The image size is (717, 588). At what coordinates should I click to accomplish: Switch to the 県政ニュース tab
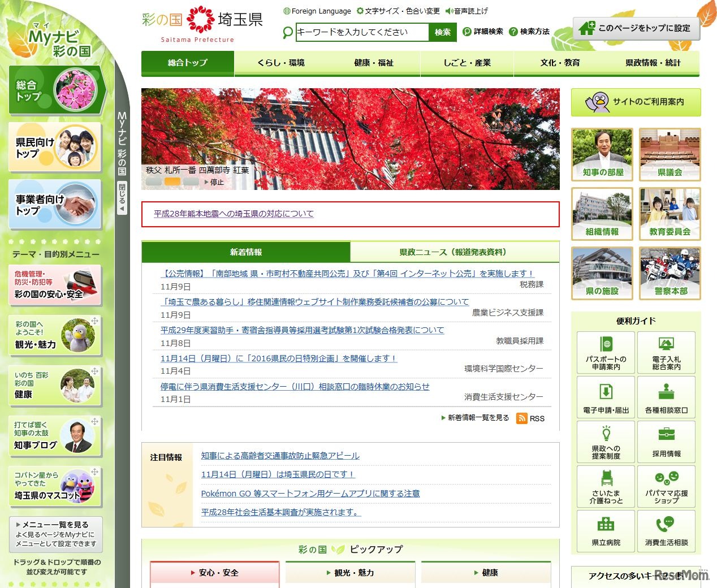455,252
